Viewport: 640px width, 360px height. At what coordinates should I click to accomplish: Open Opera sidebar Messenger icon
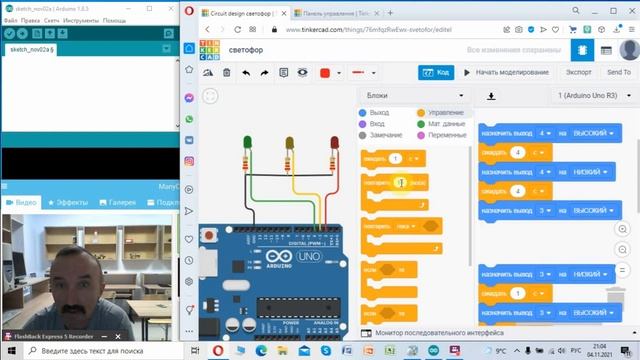coord(189,98)
